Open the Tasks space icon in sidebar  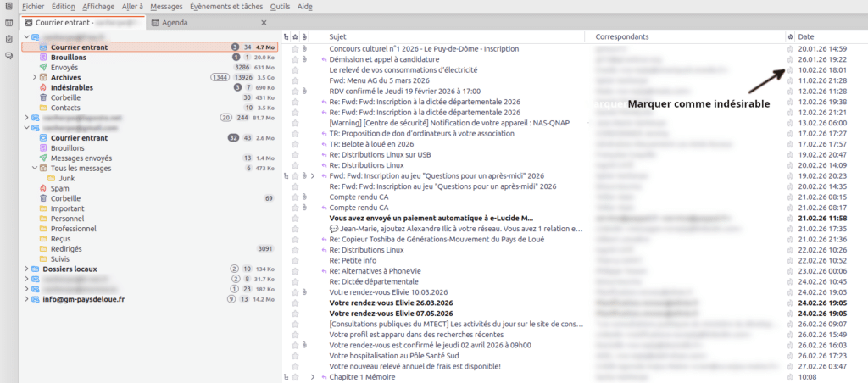click(8, 40)
